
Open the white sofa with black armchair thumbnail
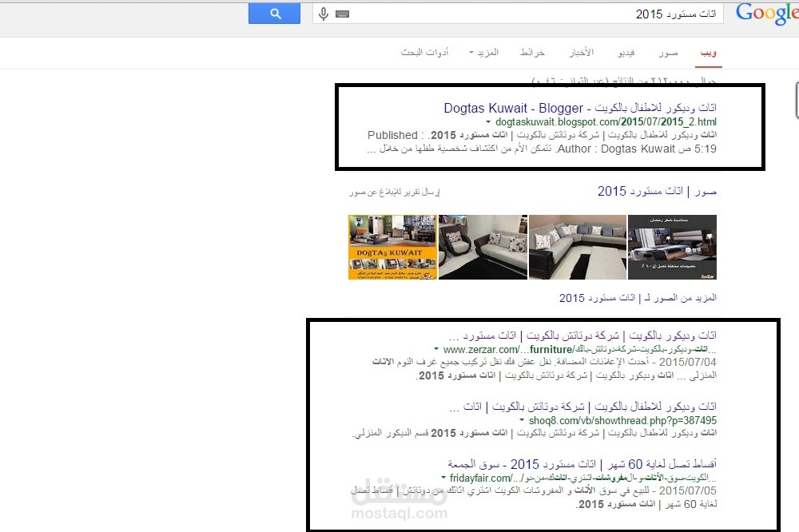pyautogui.click(x=483, y=247)
